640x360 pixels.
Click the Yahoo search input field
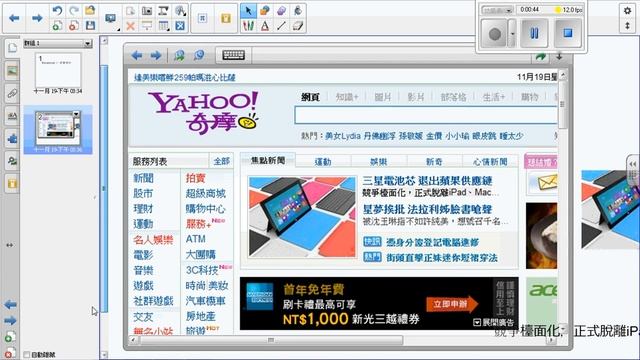click(x=426, y=115)
